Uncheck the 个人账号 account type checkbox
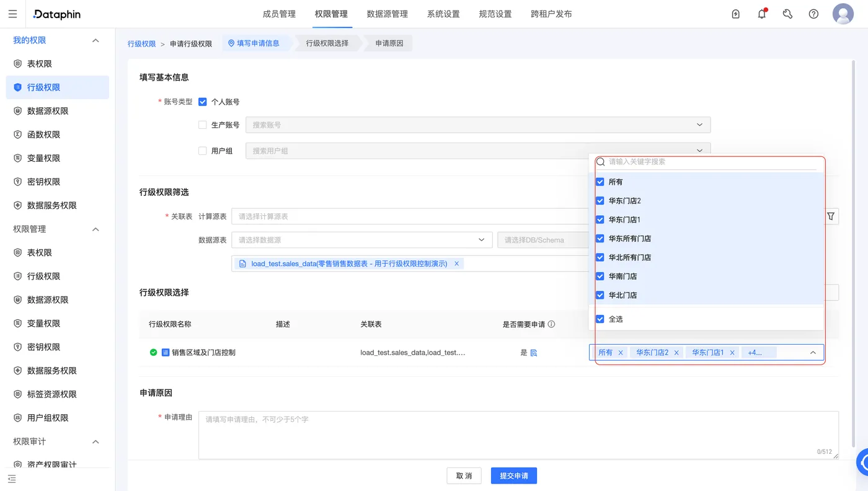Screen dimensions: 868x491 tap(203, 102)
